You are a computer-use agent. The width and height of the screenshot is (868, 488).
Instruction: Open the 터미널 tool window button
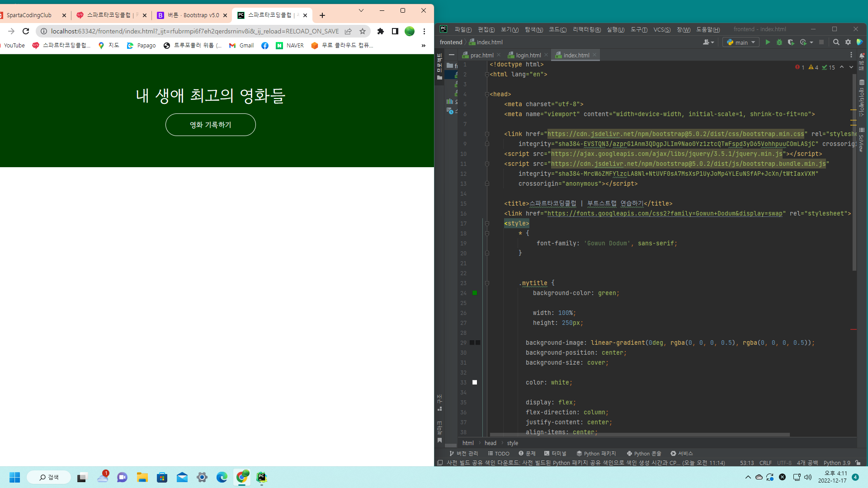(555, 453)
